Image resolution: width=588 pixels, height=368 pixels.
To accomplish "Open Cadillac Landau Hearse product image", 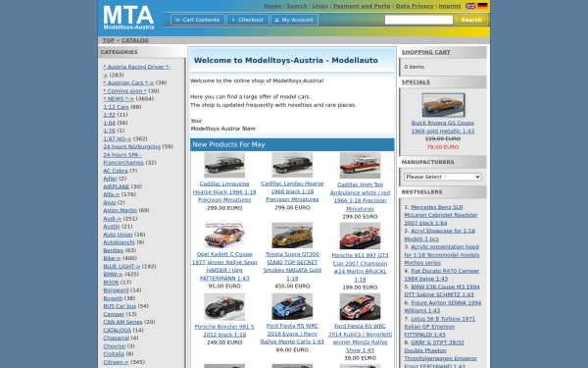I will [292, 165].
